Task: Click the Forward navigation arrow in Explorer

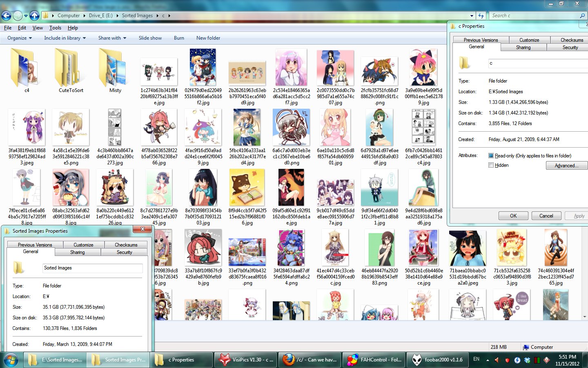Action: pyautogui.click(x=18, y=16)
